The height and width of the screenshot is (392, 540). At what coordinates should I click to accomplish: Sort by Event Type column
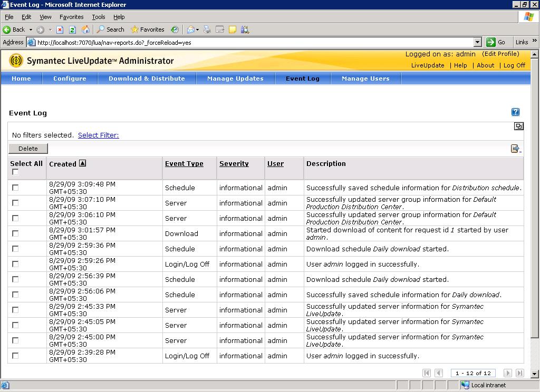tap(184, 164)
